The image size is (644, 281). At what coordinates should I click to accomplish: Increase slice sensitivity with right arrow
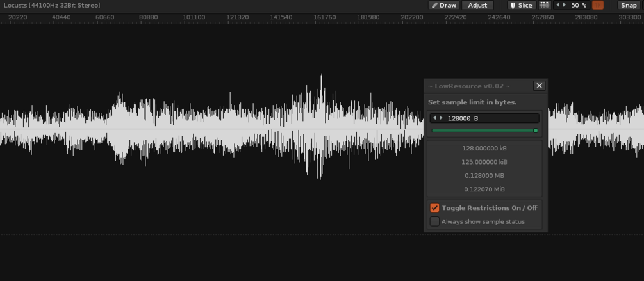[564, 5]
